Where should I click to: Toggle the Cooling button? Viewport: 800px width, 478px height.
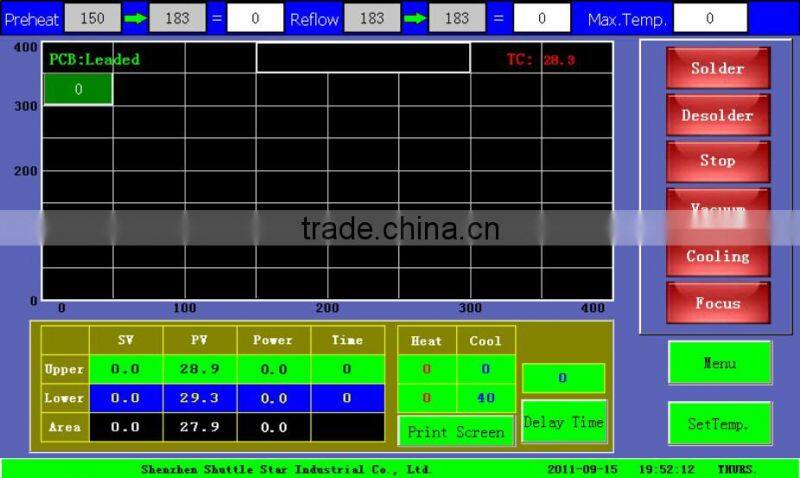coord(718,256)
